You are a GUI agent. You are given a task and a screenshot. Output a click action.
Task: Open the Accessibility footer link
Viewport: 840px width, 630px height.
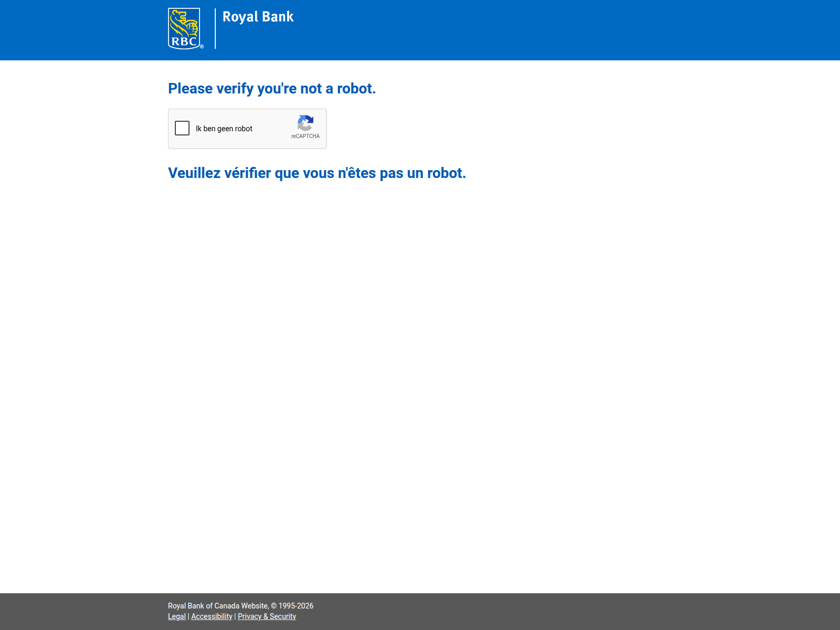(212, 616)
